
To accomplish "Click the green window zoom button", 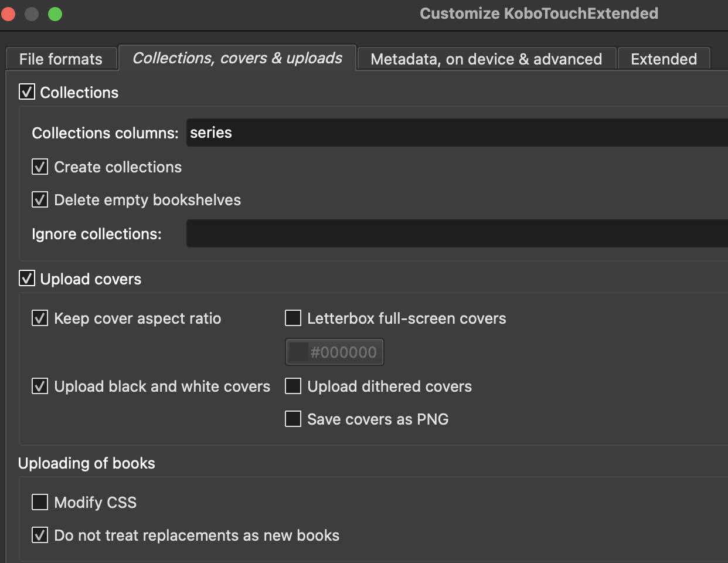I will coord(55,13).
